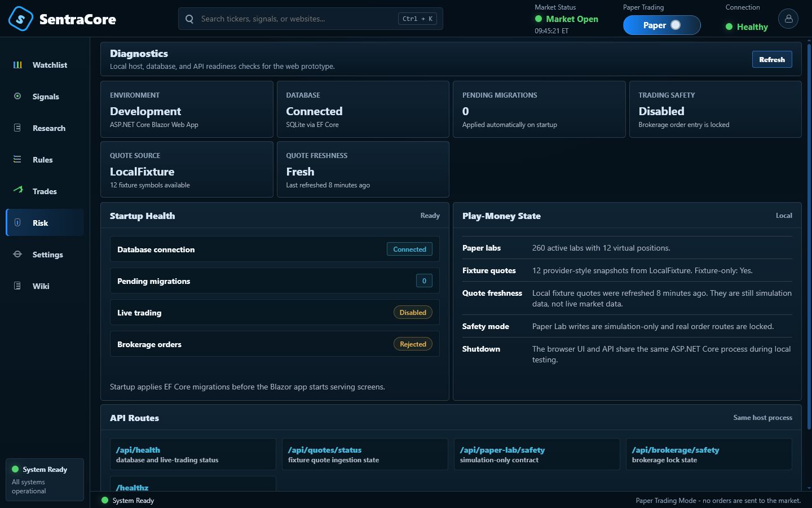The height and width of the screenshot is (508, 812).
Task: Click the Safety mode row
Action: click(627, 326)
